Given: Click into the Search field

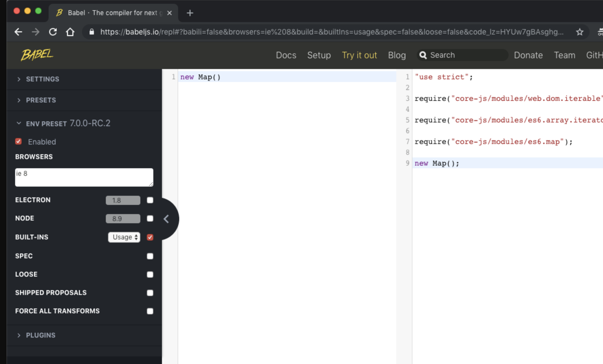Looking at the screenshot, I should point(462,55).
